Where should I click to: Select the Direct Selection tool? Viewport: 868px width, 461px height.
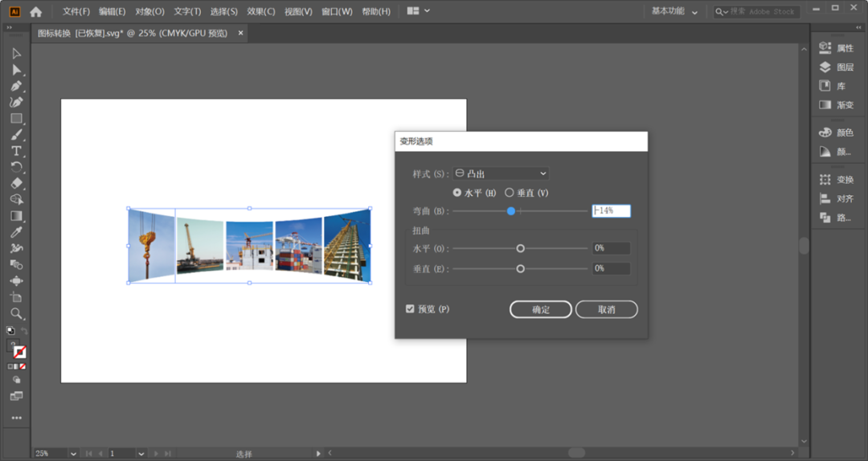[x=16, y=70]
